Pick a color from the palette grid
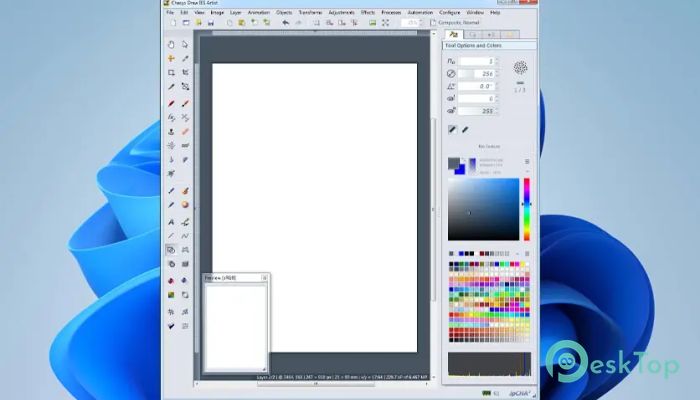 (x=489, y=302)
